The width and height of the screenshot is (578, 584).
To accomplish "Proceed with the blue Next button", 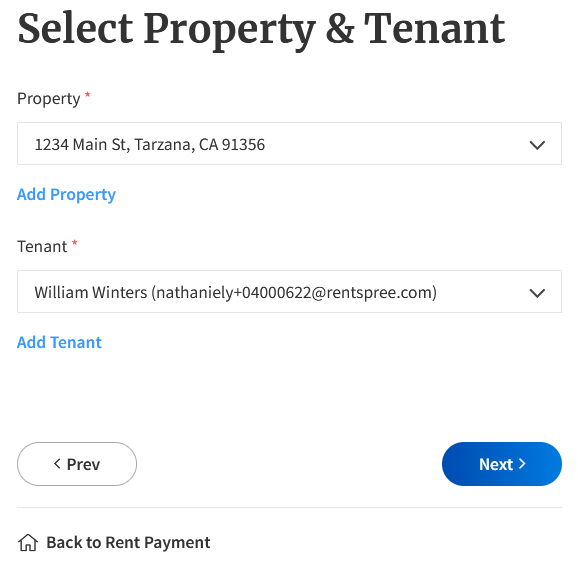I will (x=502, y=464).
